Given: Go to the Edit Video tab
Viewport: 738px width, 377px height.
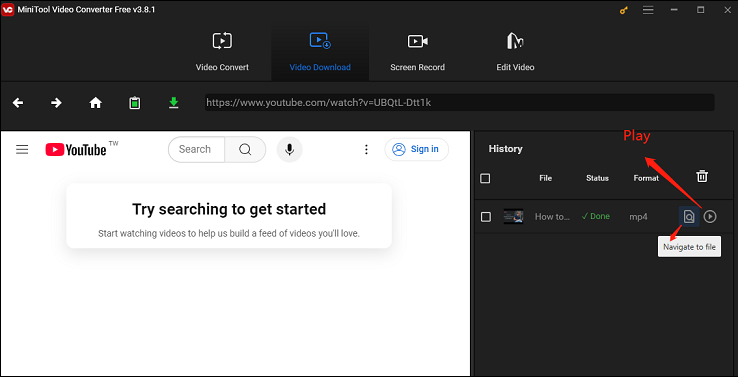Looking at the screenshot, I should [x=515, y=52].
